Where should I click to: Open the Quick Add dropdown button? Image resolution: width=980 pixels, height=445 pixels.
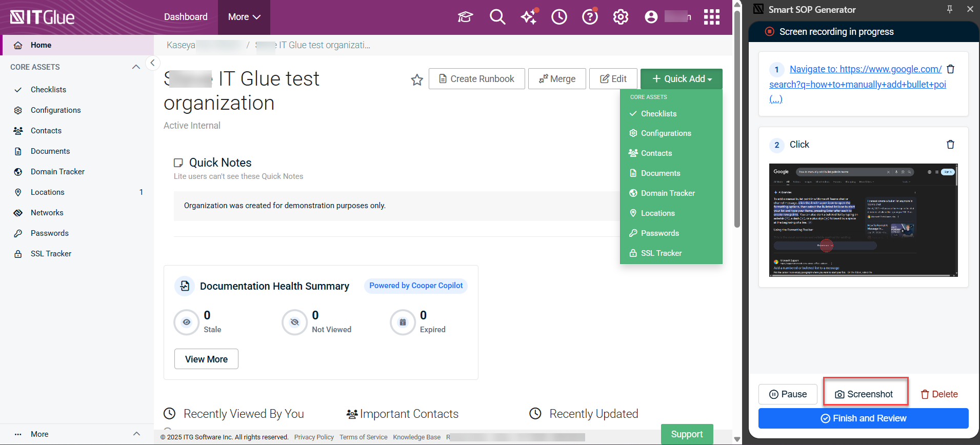tap(682, 79)
